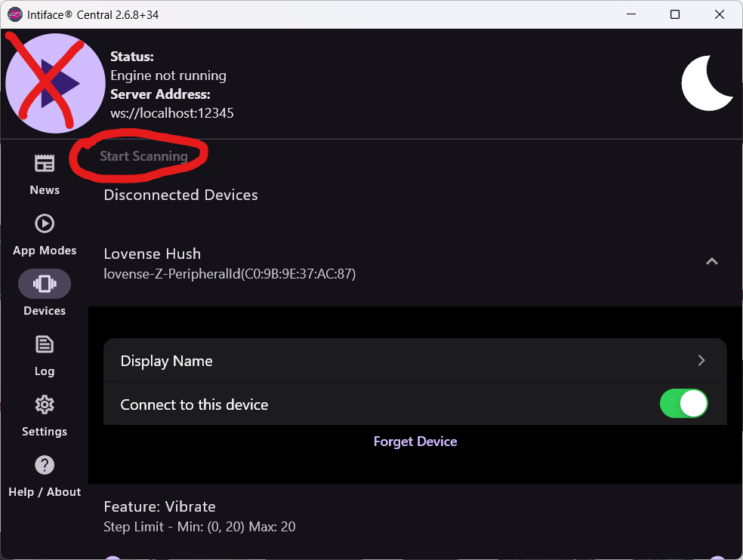Open the Display Name editor via its chevron
Viewport: 743px width, 560px height.
tap(701, 360)
